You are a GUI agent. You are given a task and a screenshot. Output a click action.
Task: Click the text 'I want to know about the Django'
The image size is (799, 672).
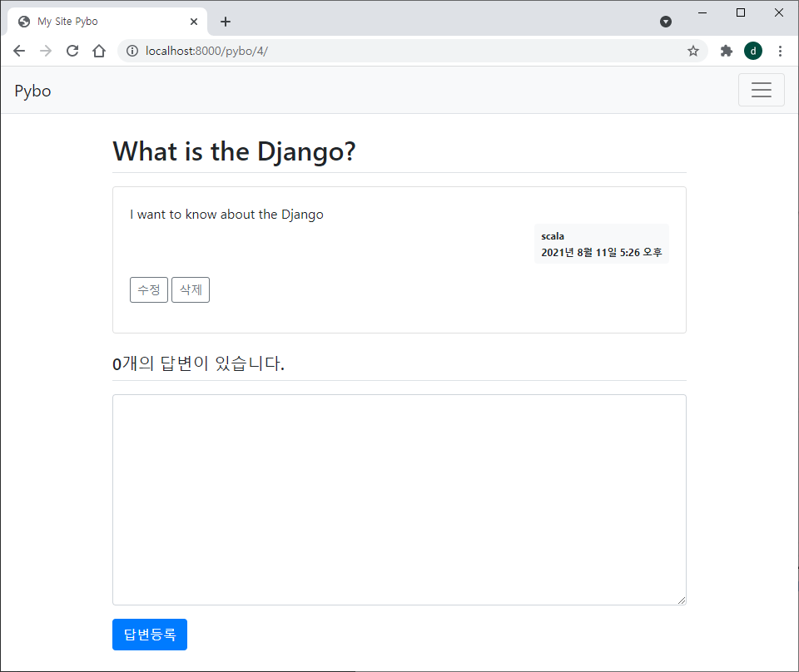point(226,215)
